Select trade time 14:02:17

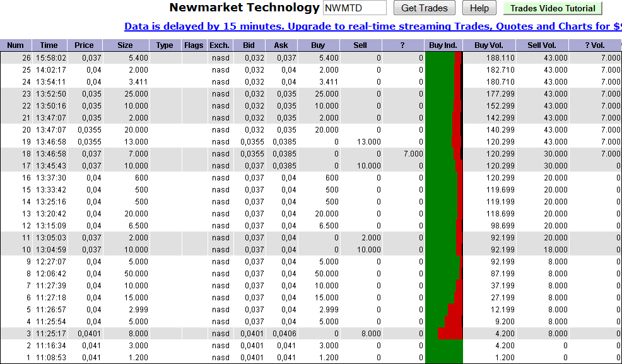(50, 70)
